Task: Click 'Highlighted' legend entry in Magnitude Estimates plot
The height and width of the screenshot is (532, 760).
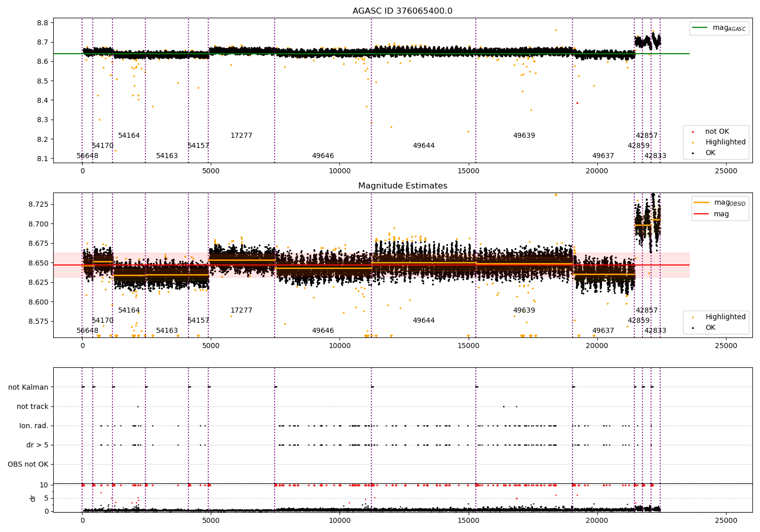Action: [725, 317]
